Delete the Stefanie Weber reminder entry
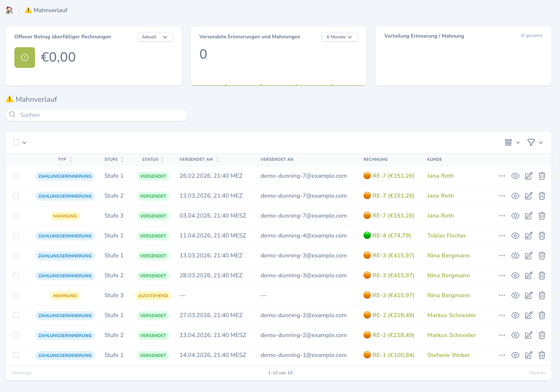The width and height of the screenshot is (560, 392). 542,355
